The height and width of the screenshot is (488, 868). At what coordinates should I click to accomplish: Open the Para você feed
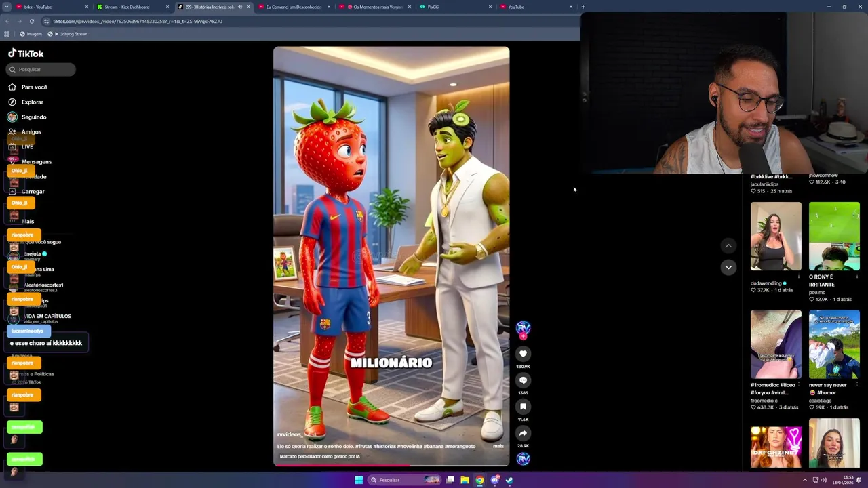(28, 87)
